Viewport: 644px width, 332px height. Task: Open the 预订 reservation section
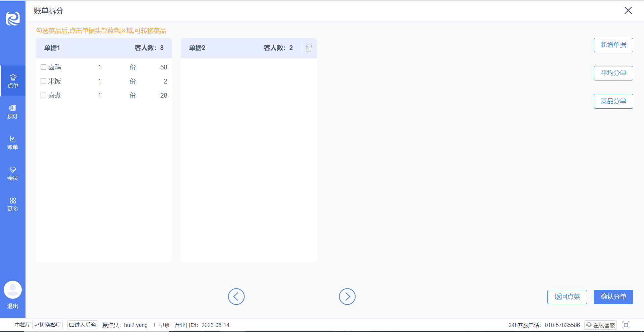[13, 112]
